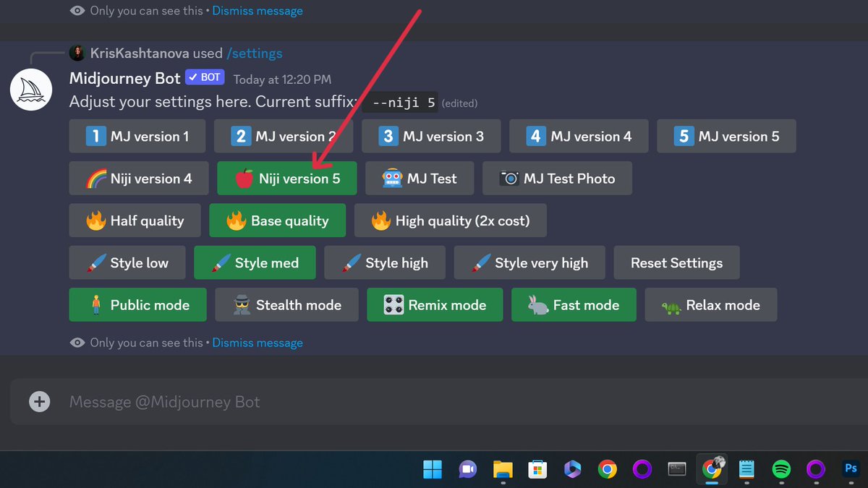Screen dimensions: 868x488
Task: Select MJ version 1 button
Action: point(137,136)
